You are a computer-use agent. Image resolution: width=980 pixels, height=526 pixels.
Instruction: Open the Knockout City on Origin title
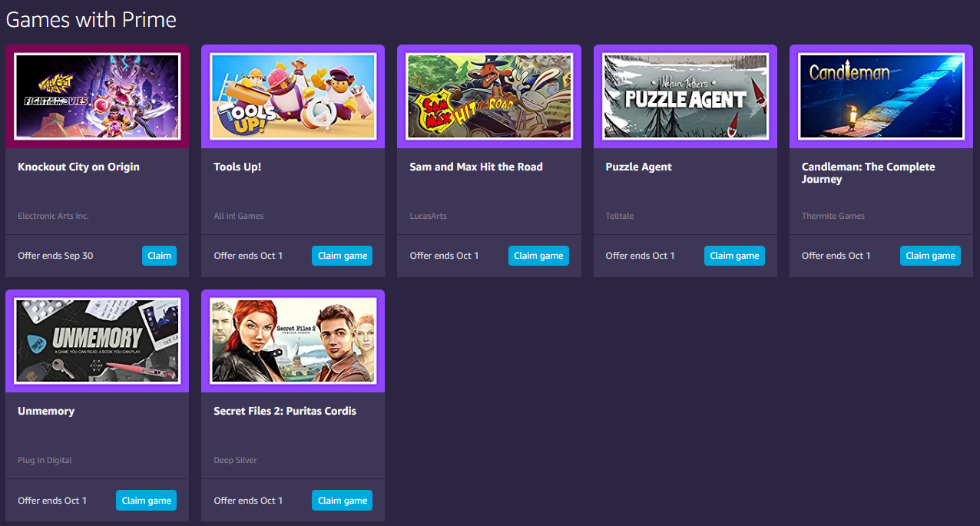tap(78, 167)
